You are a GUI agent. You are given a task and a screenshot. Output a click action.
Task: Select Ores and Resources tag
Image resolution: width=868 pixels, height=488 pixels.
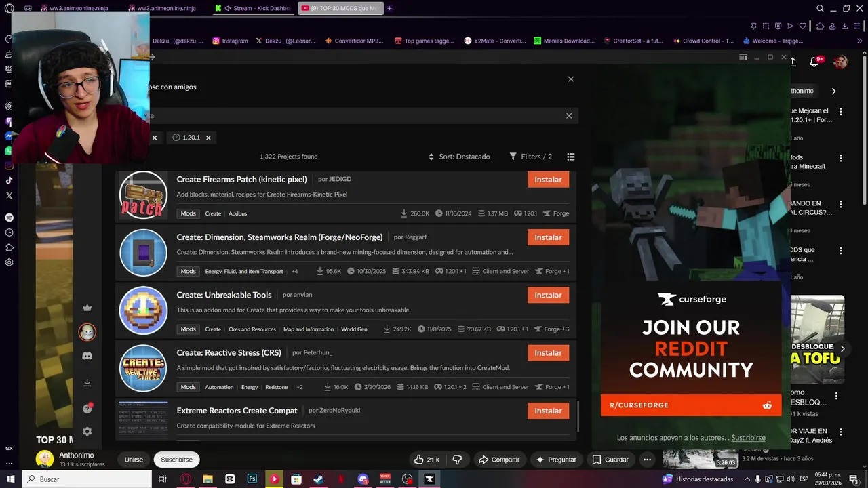[252, 329]
